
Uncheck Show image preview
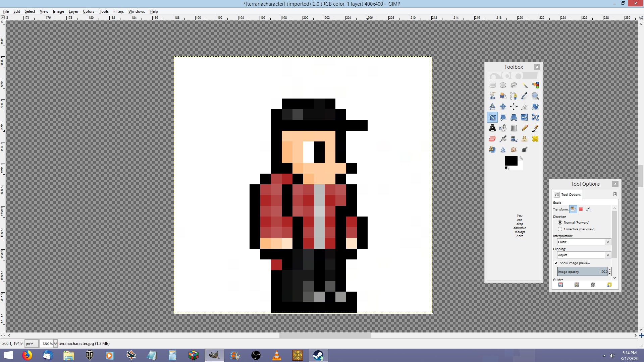pos(556,263)
